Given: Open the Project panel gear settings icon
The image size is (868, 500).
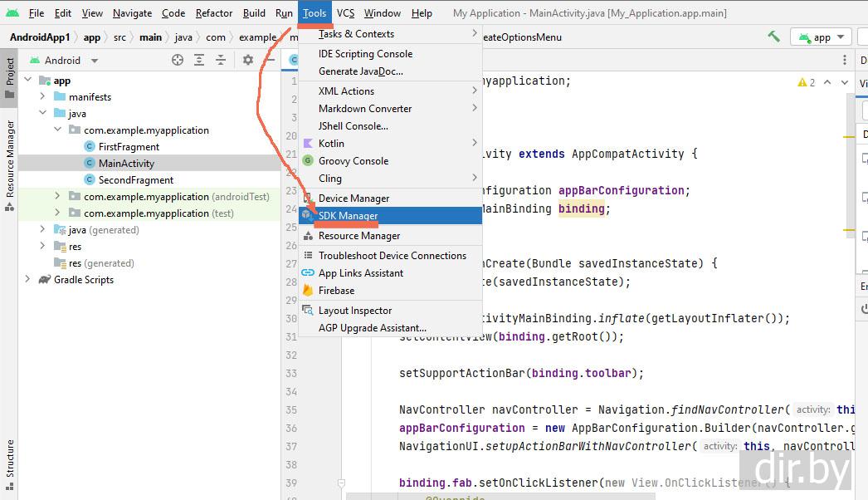Looking at the screenshot, I should coord(247,60).
